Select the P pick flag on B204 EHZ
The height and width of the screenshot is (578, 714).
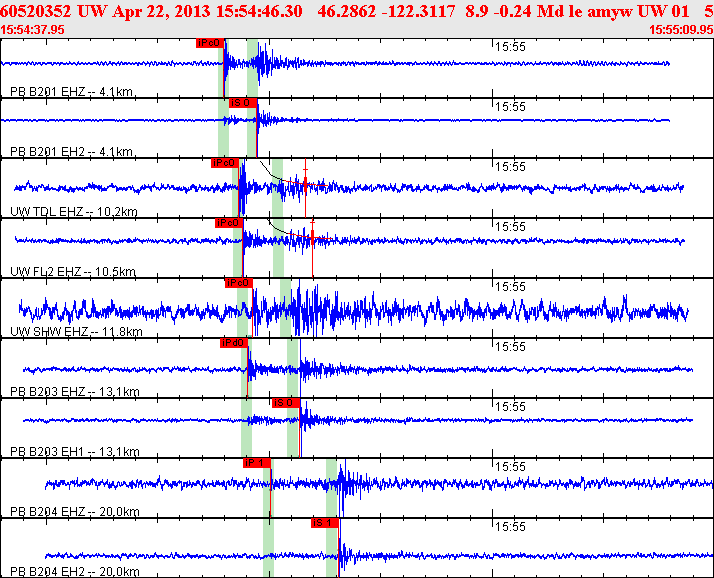point(256,463)
